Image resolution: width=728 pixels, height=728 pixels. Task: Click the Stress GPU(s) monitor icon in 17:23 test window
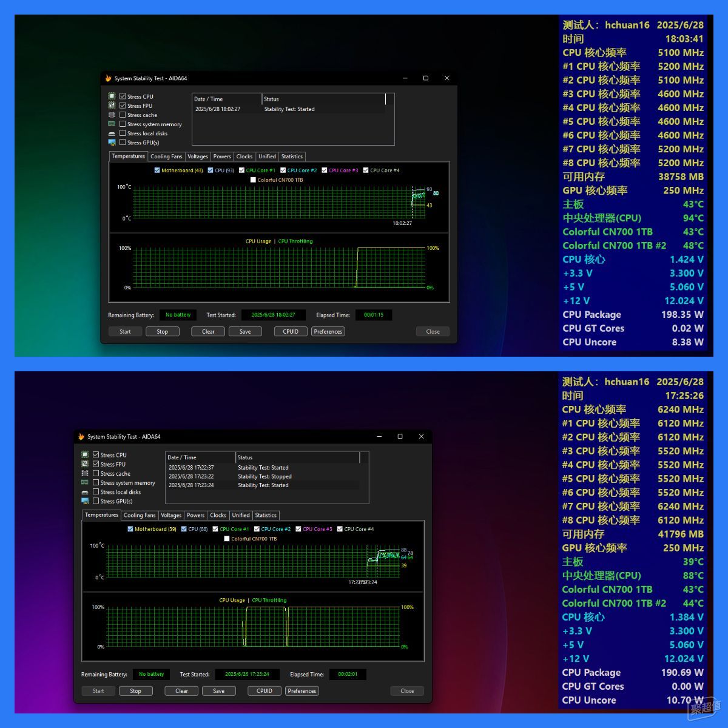pos(85,501)
